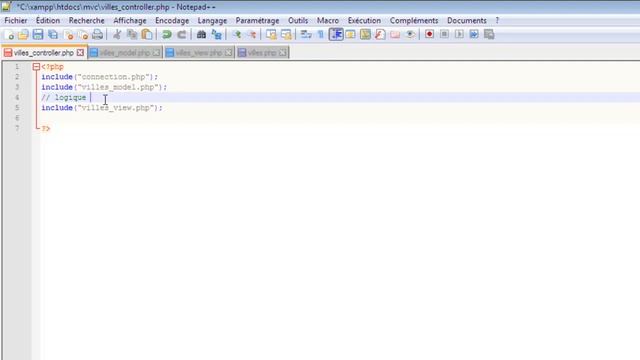Screen dimensions: 640x360
Task: Redo the edit with the toolbar redo arrow
Action: pyautogui.click(x=182, y=35)
